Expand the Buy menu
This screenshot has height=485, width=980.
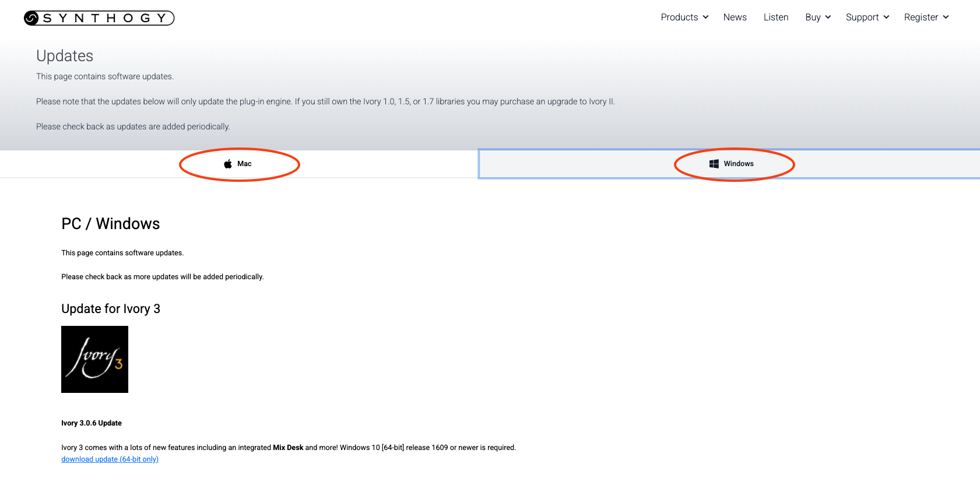[818, 17]
